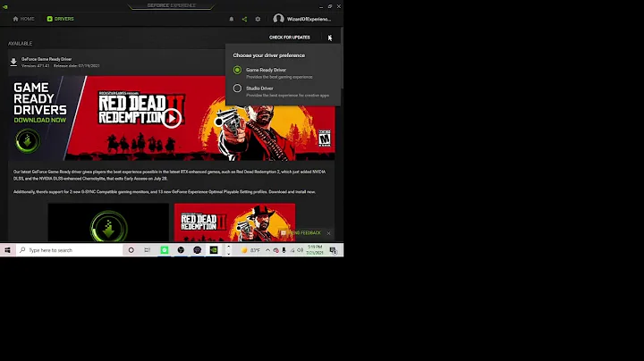
Task: Click the taskbar search box
Action: (70, 250)
